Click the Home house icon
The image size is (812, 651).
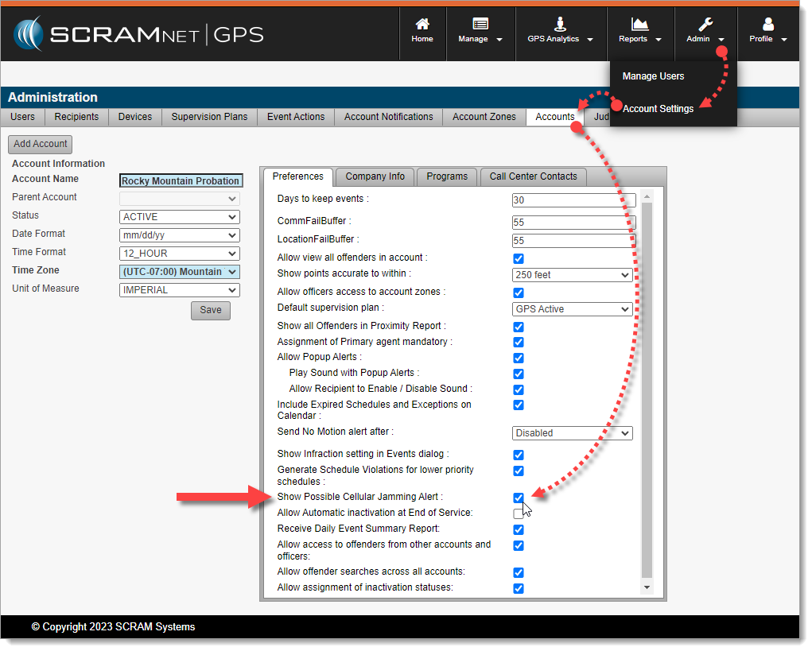coord(422,24)
